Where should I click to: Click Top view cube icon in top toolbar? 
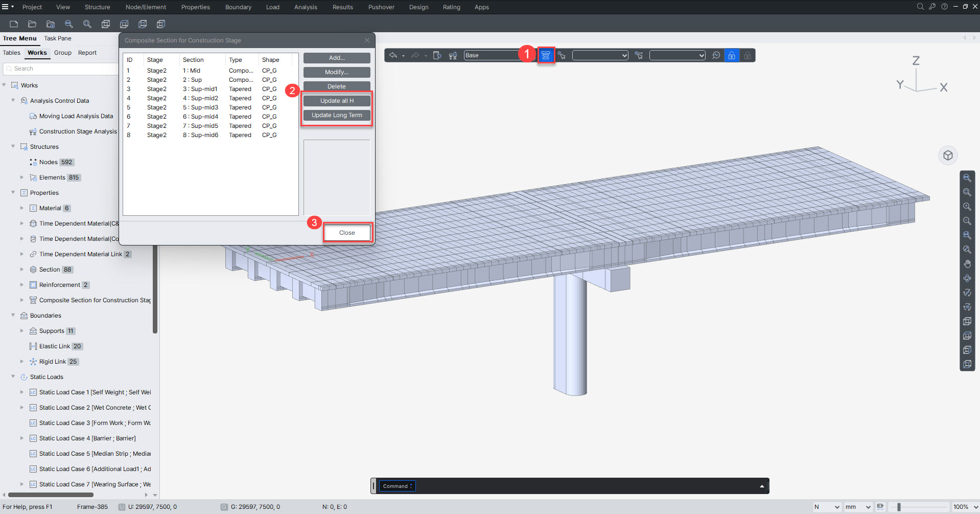pos(124,24)
